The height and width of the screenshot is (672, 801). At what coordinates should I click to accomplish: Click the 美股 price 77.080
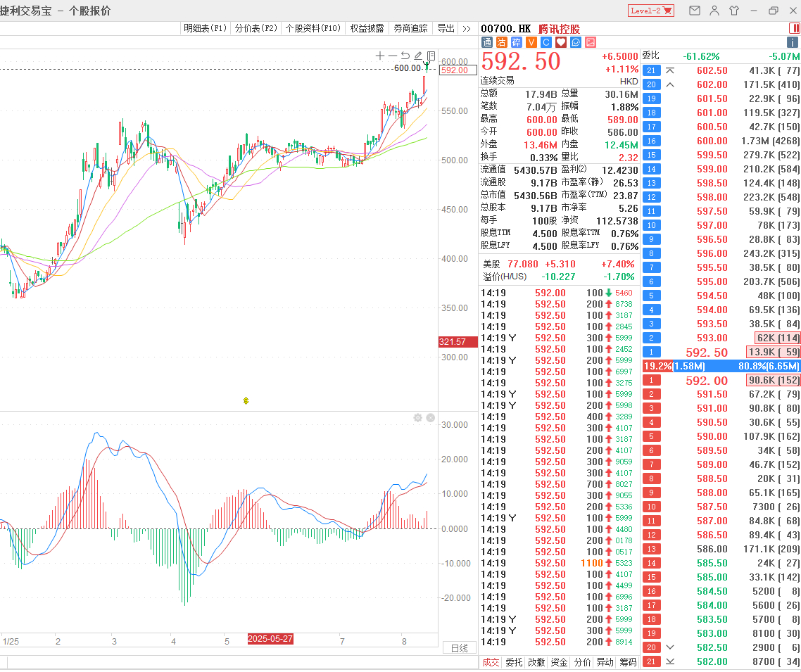[522, 264]
